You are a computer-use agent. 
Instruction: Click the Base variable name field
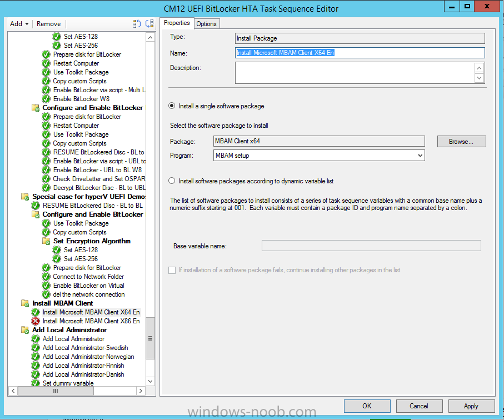coord(371,246)
